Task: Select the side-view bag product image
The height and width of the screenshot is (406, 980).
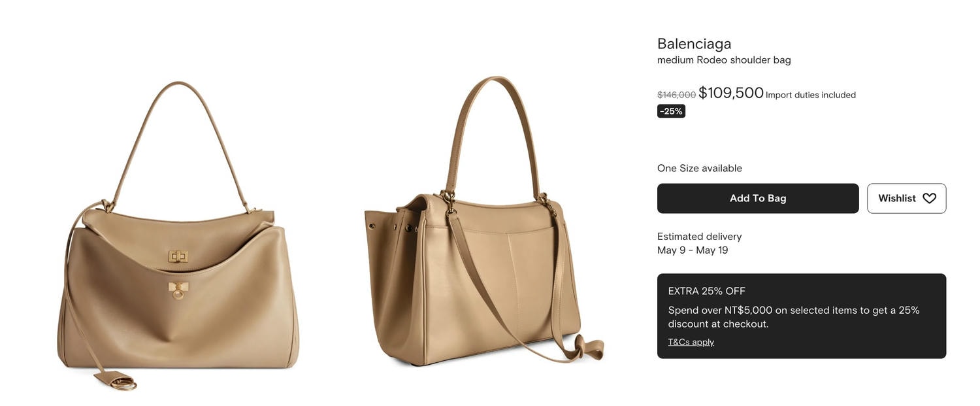Action: (x=484, y=221)
